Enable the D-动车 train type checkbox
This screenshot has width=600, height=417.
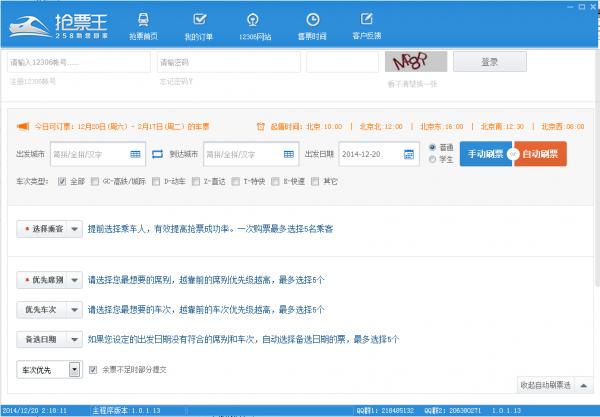(x=156, y=181)
